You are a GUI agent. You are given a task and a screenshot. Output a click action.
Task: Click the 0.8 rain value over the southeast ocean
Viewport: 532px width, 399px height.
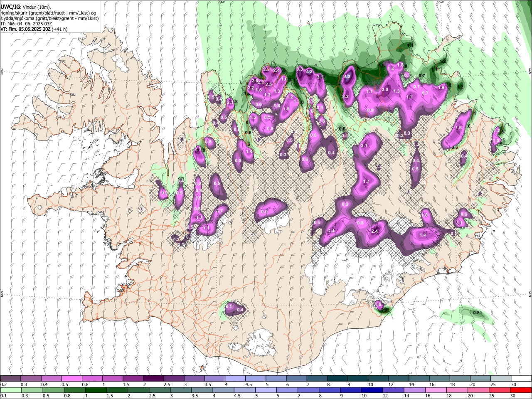pos(477,313)
